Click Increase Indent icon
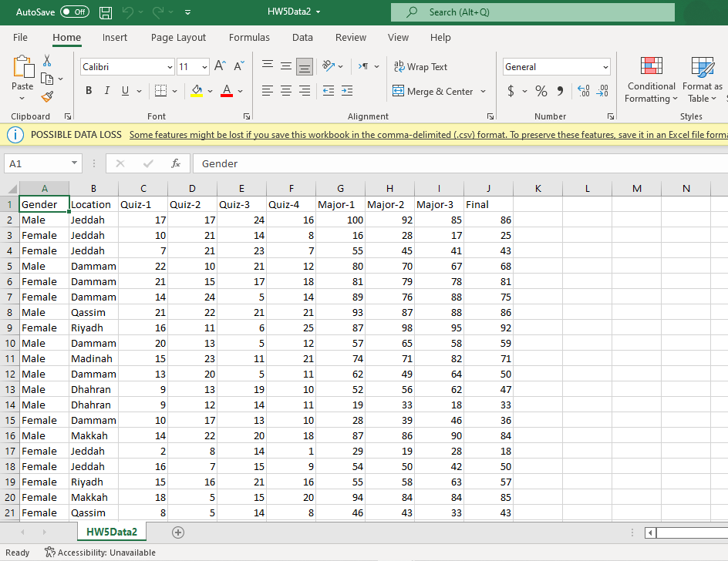The image size is (728, 561). [x=347, y=90]
